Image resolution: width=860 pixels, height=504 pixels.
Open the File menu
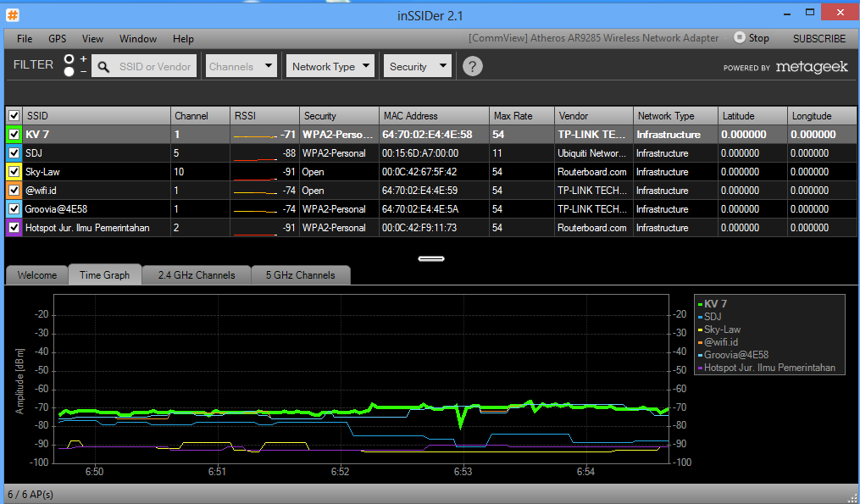point(25,38)
